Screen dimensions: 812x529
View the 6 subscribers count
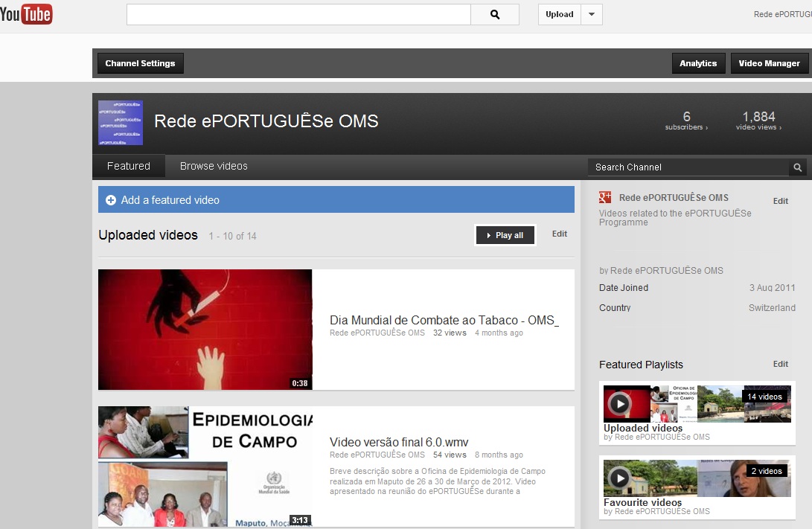click(x=686, y=120)
